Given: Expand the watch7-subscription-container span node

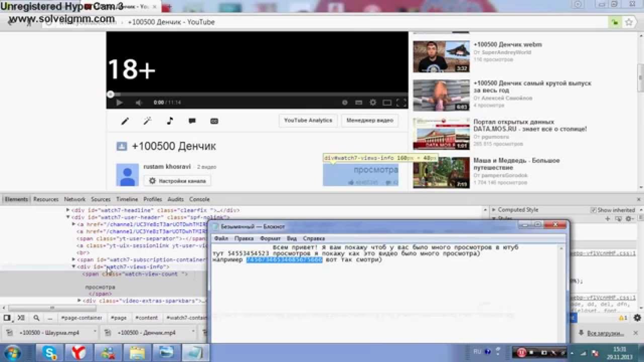Looking at the screenshot, I should (74, 259).
